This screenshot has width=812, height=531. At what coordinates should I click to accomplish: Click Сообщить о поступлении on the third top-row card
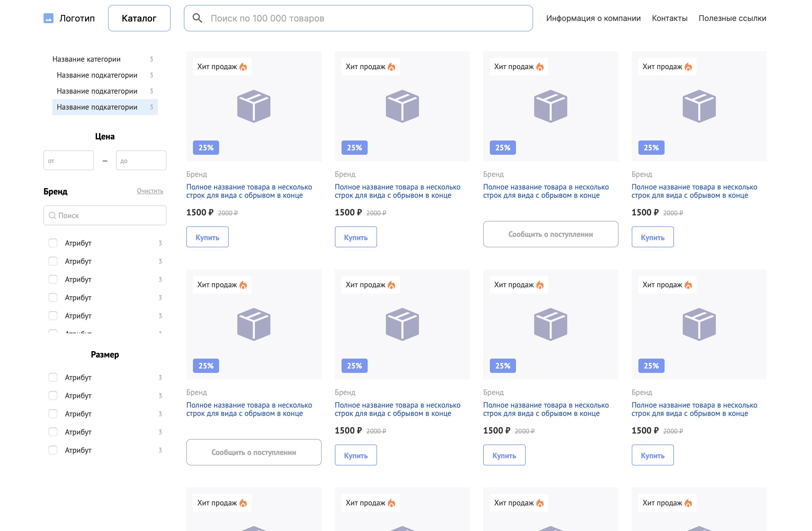coord(551,234)
